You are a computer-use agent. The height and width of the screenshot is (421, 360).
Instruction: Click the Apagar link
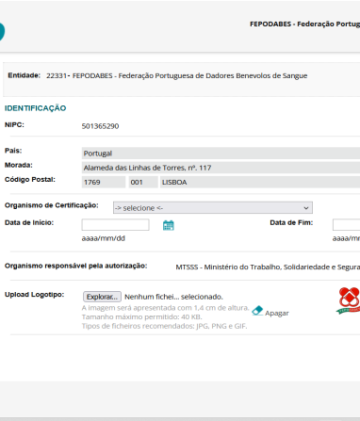(x=277, y=313)
